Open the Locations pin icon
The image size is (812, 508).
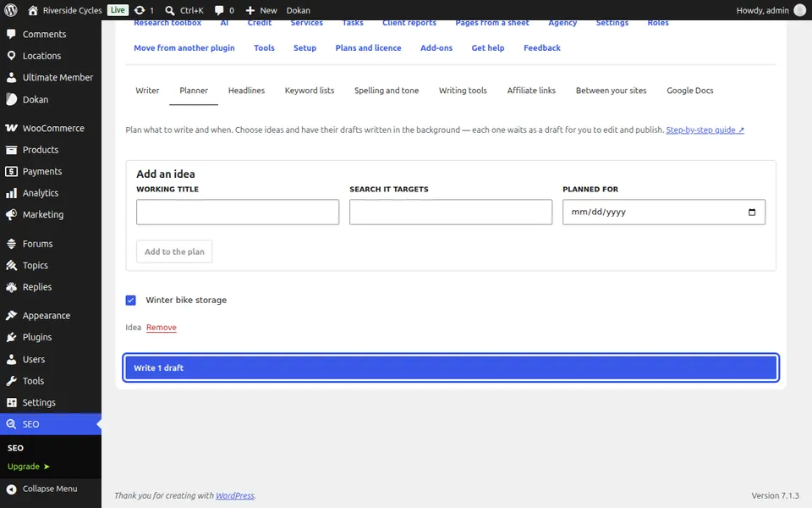(x=11, y=56)
